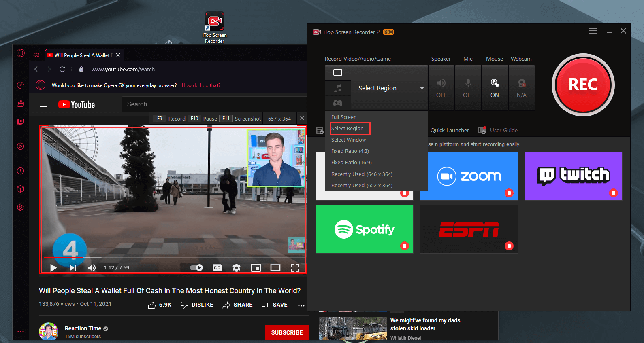Click F11 Screenshot in the region toolbar
The width and height of the screenshot is (644, 343).
click(x=241, y=119)
